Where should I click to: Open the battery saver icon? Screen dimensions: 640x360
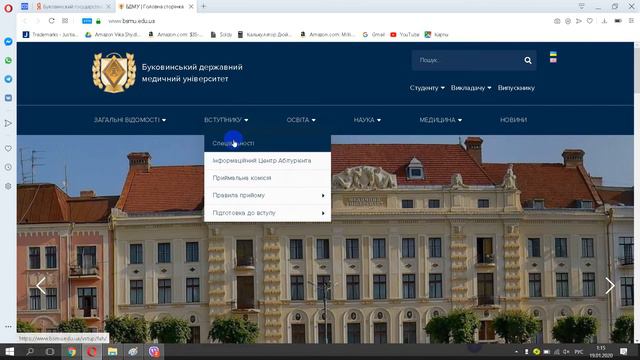tap(618, 21)
